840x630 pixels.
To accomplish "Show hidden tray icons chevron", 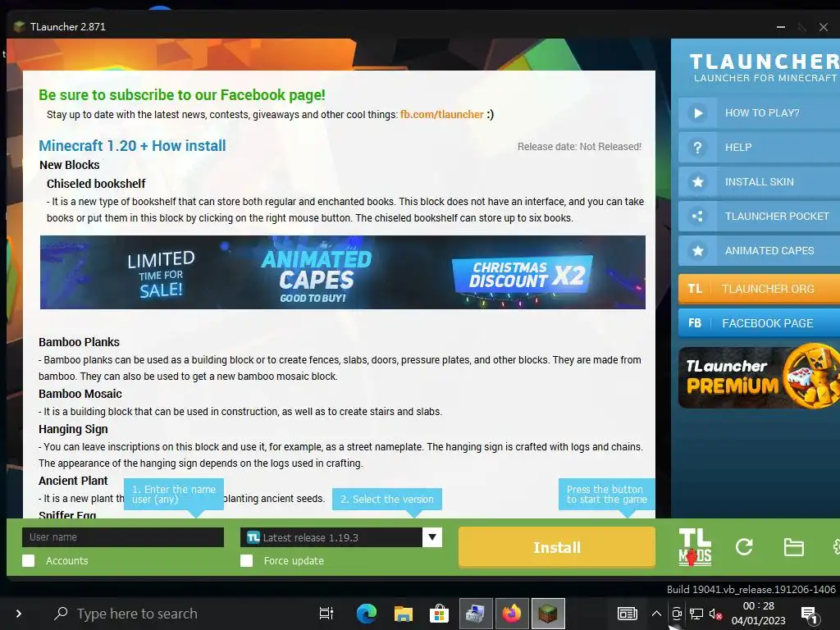I will (656, 614).
